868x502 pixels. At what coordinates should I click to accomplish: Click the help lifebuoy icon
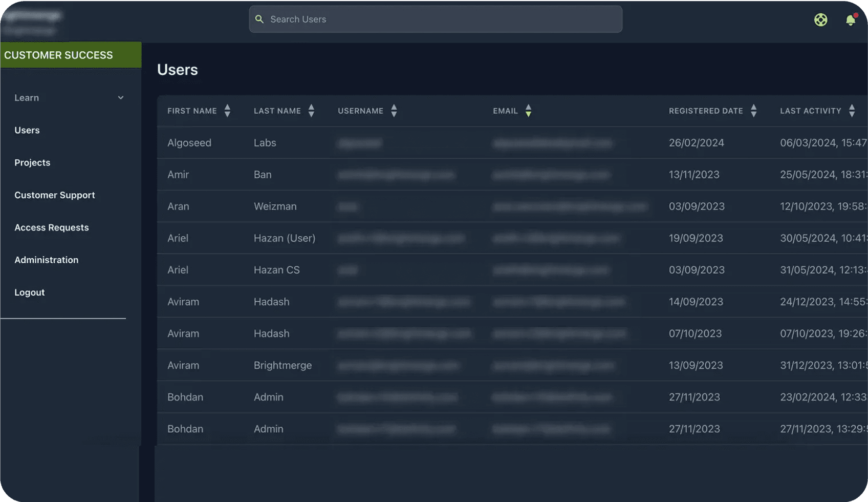[x=820, y=19]
